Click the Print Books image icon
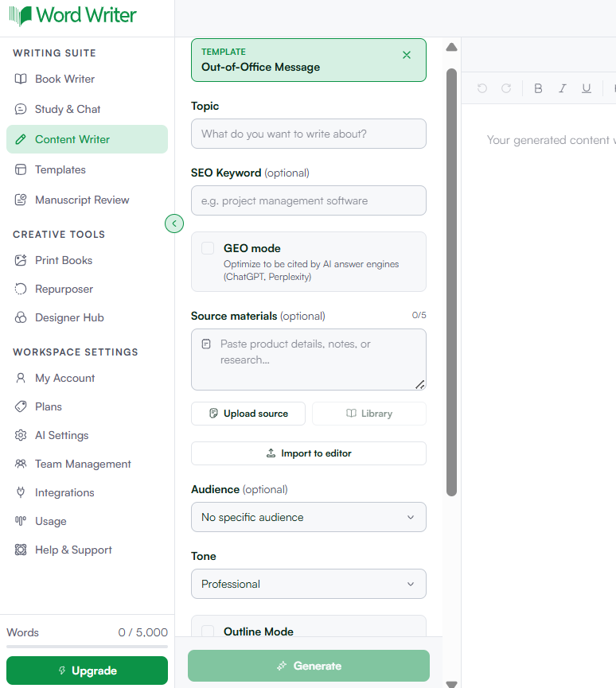616x688 pixels. [21, 261]
